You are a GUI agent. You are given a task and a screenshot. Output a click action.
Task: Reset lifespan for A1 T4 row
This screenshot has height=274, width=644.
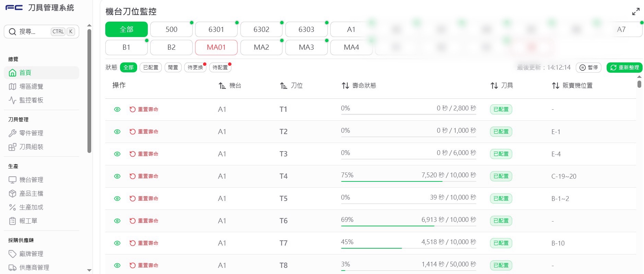pyautogui.click(x=144, y=176)
